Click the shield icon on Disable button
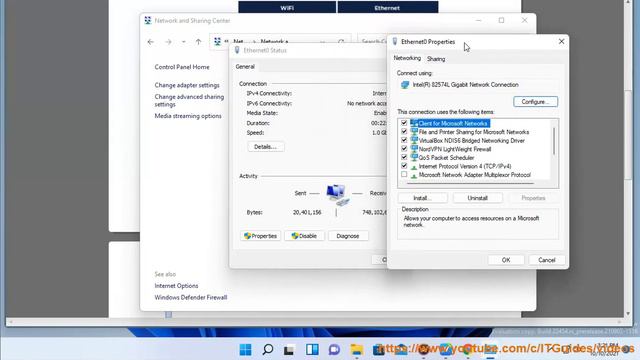The image size is (640, 360). (x=295, y=236)
